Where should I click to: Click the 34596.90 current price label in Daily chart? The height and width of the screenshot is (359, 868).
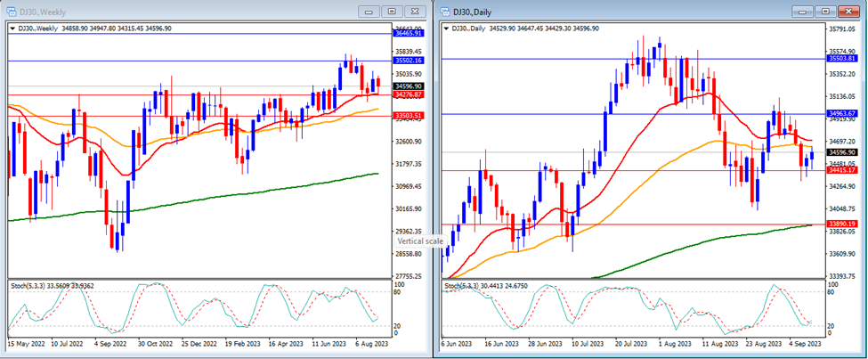(842, 151)
